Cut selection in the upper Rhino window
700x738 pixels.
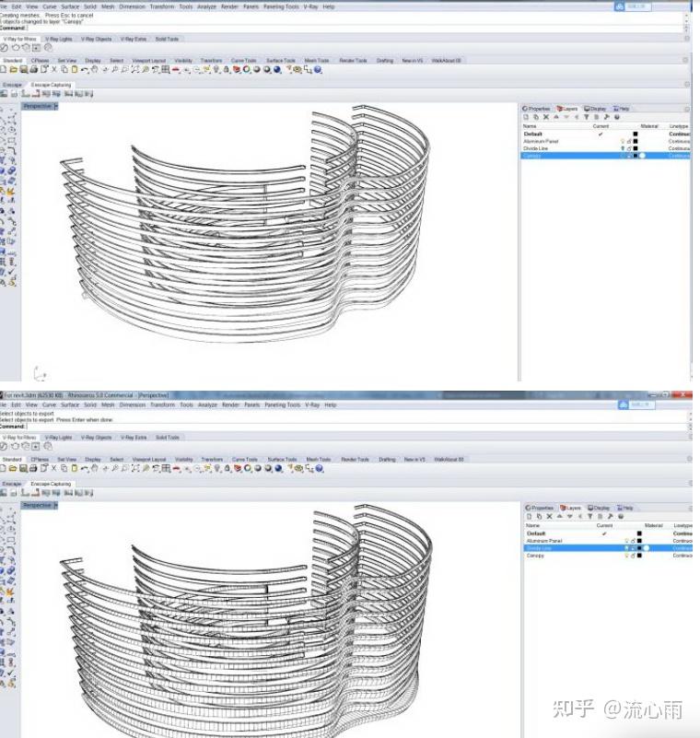pos(54,70)
